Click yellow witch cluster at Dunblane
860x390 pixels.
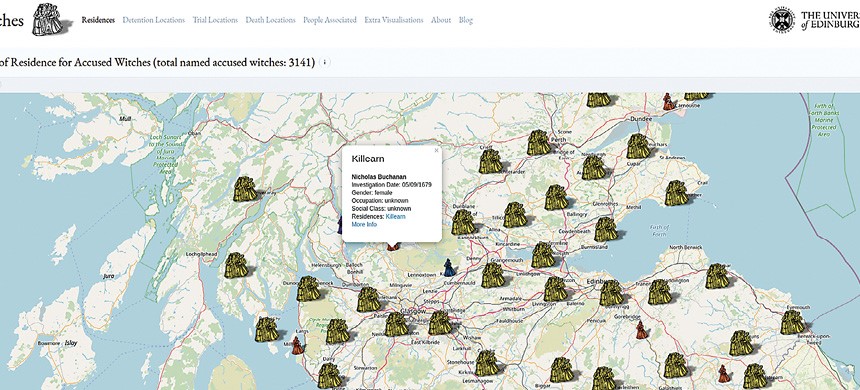pyautogui.click(x=463, y=223)
